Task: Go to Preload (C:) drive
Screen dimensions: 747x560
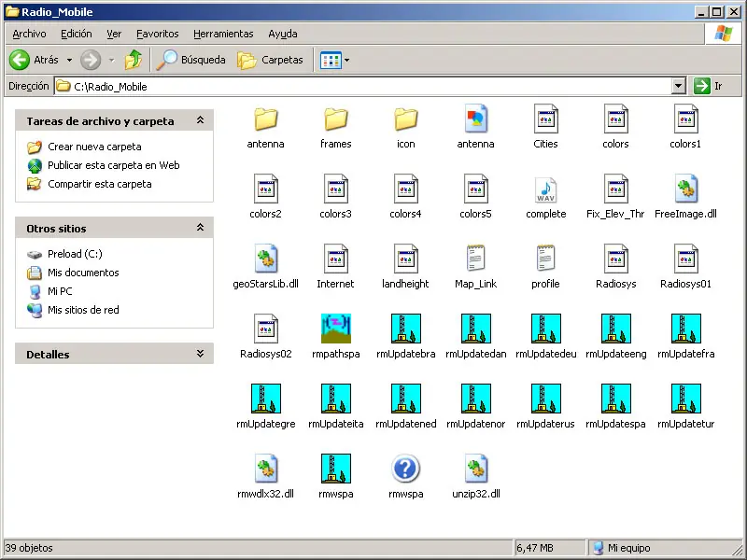Action: coord(75,254)
